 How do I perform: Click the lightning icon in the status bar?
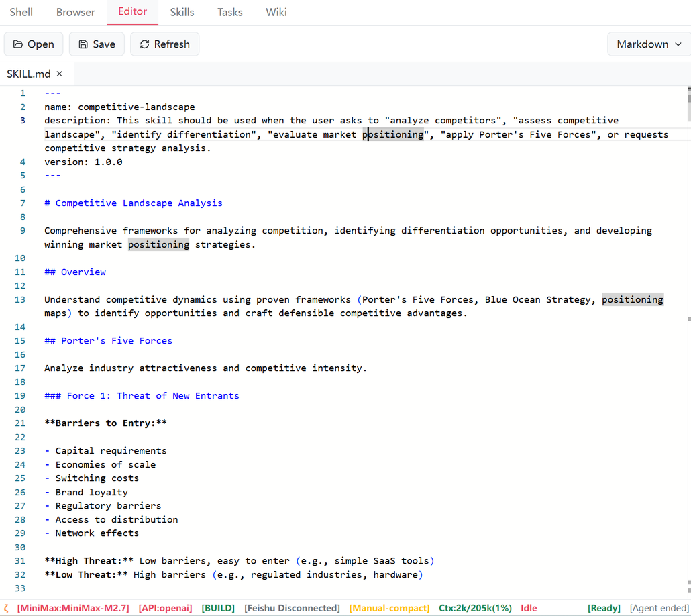(5, 608)
